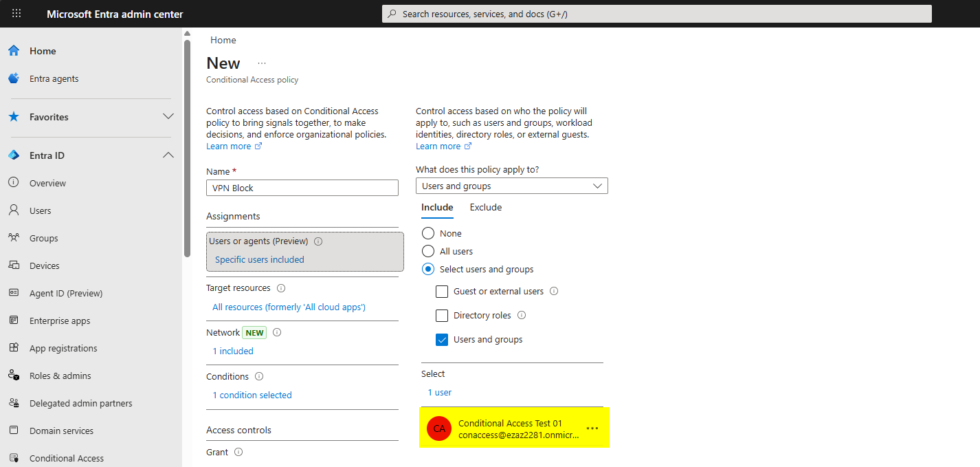The width and height of the screenshot is (980, 467).
Task: Open What does this policy apply to dropdown
Action: [x=512, y=186]
